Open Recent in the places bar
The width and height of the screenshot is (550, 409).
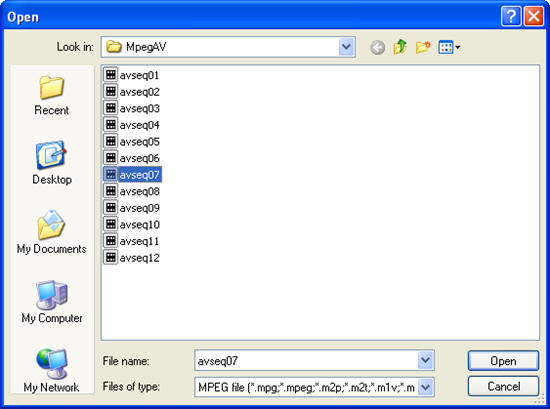[x=52, y=95]
